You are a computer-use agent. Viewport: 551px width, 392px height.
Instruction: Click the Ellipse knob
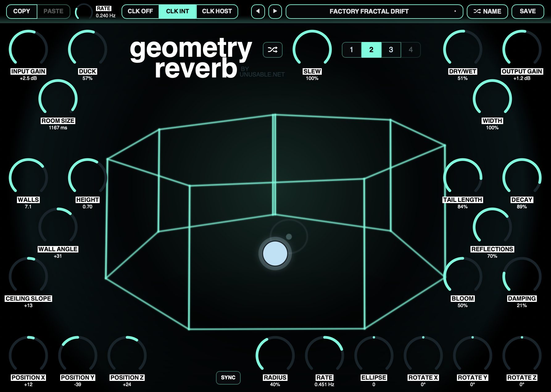click(x=374, y=355)
